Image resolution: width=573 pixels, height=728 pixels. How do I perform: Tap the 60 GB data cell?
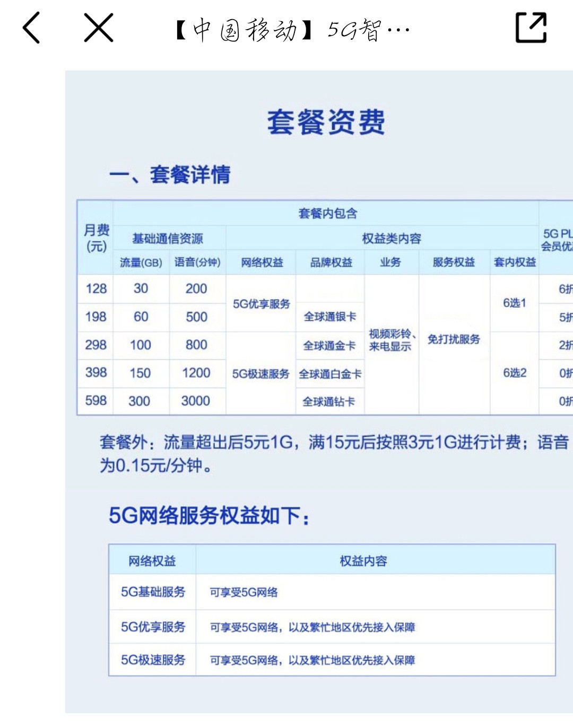[141, 317]
